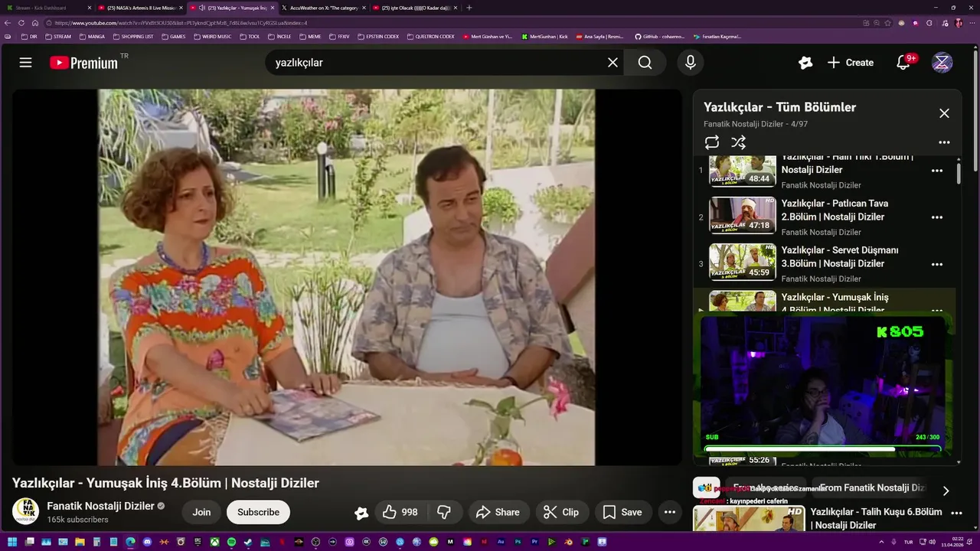Switch to NASA's Artemis II Live tab
This screenshot has height=551, width=980.
pyautogui.click(x=140, y=8)
